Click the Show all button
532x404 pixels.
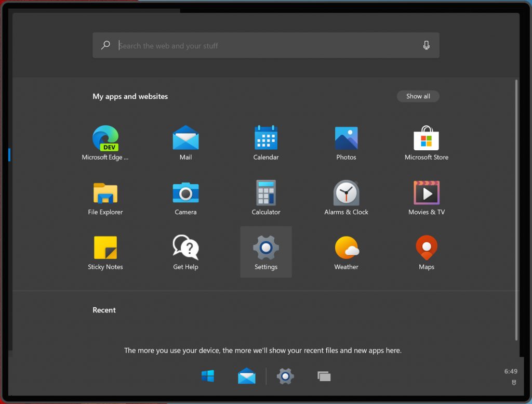pyautogui.click(x=418, y=96)
